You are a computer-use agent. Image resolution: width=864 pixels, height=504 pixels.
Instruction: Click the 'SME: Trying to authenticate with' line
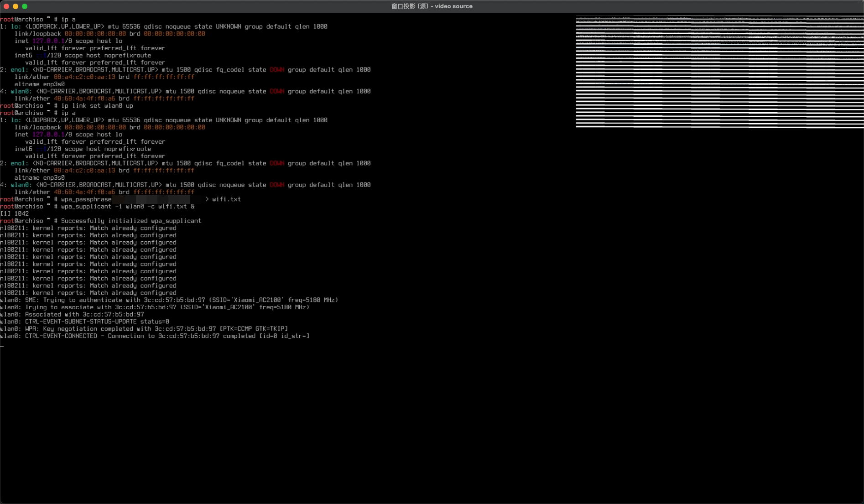click(x=169, y=300)
